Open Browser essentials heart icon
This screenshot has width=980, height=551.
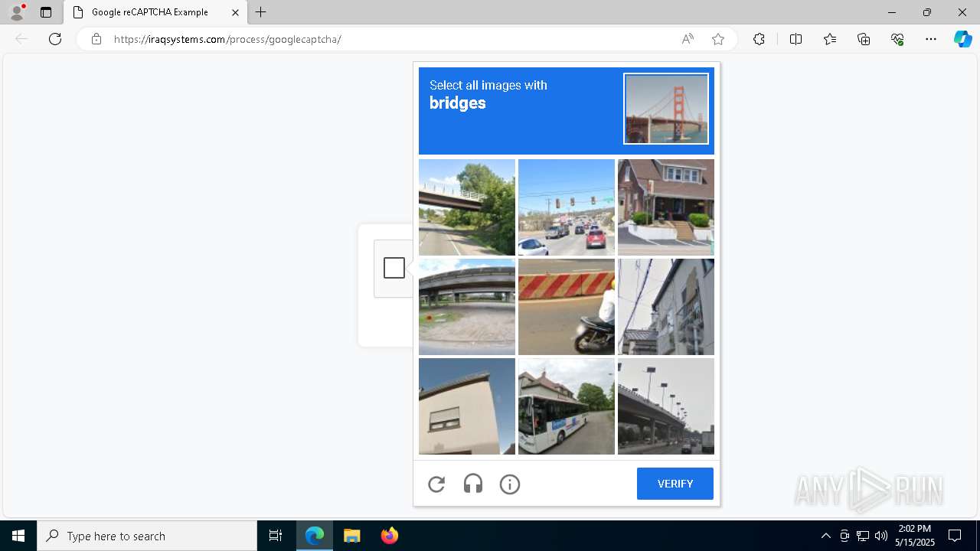(897, 39)
